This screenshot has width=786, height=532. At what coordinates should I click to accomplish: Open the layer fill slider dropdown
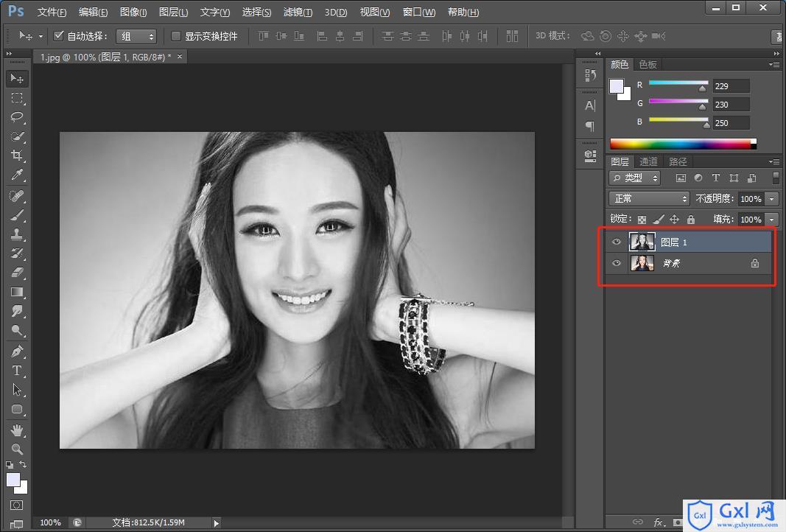[x=772, y=219]
